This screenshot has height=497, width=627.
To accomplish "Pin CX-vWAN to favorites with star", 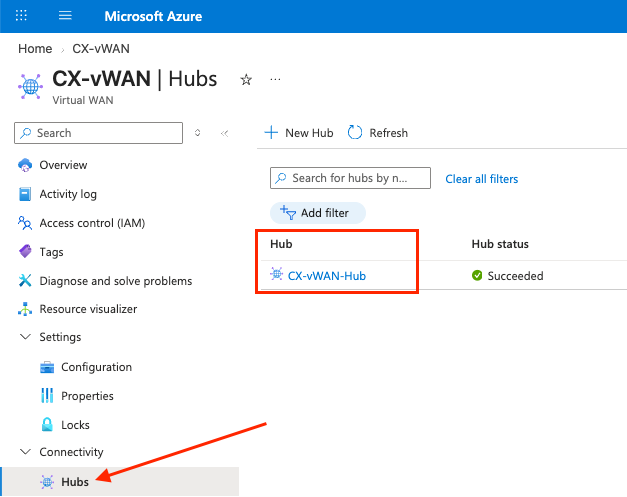I will [x=246, y=80].
